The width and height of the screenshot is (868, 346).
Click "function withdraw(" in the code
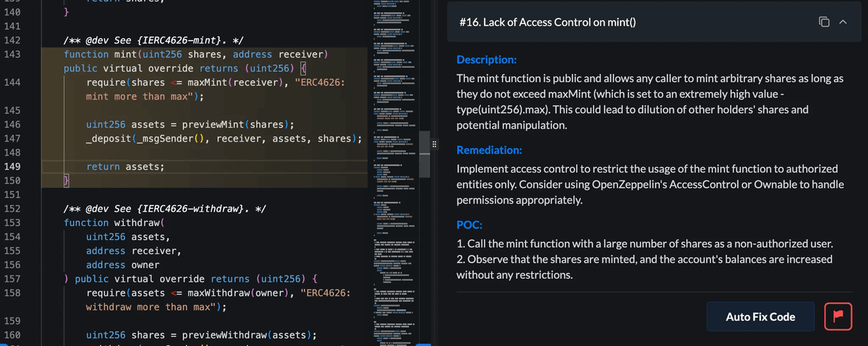click(114, 222)
